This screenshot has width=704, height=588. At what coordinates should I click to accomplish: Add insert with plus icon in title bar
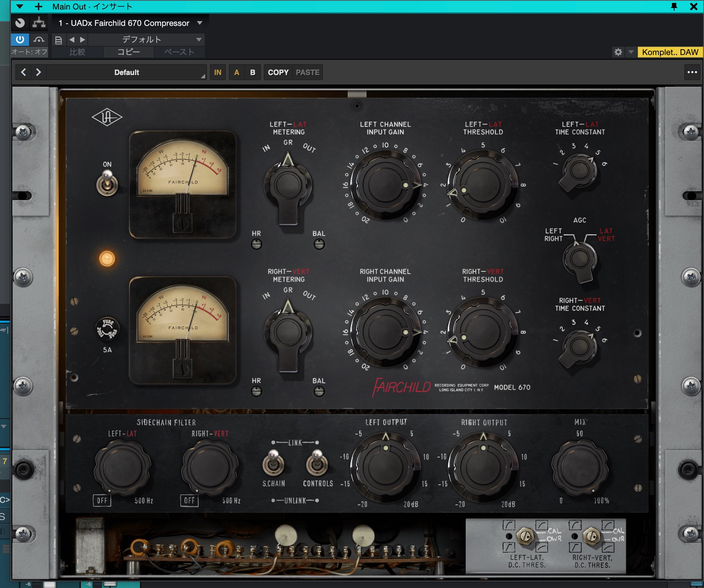39,6
